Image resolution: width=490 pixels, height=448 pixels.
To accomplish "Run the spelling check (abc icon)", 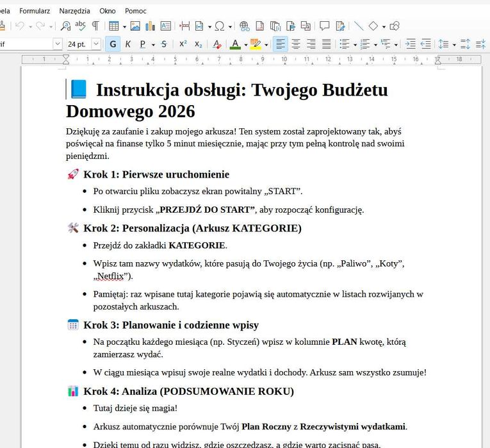I will pos(80,26).
